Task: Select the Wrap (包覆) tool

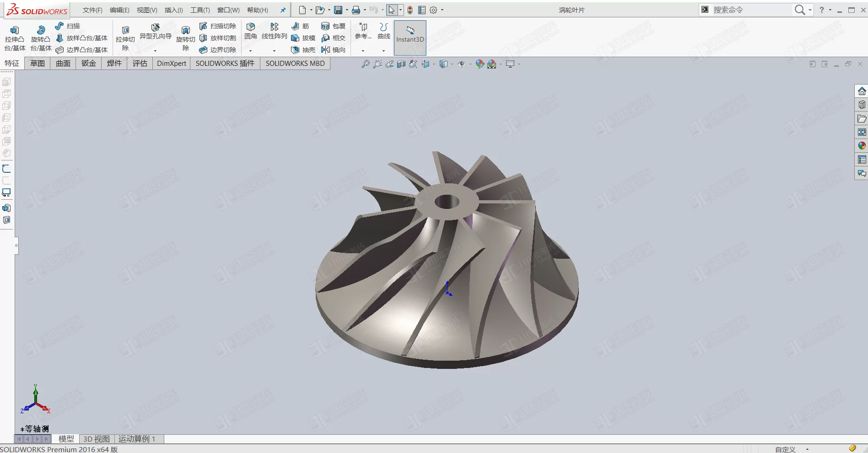Action: click(333, 26)
